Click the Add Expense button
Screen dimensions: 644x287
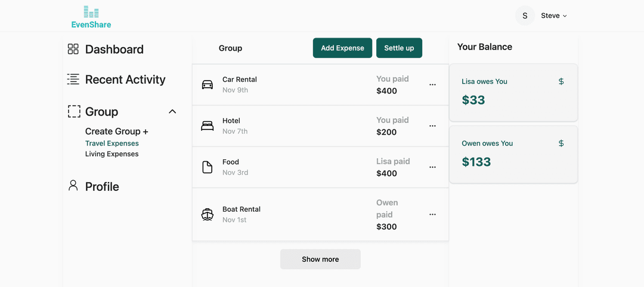pyautogui.click(x=342, y=48)
